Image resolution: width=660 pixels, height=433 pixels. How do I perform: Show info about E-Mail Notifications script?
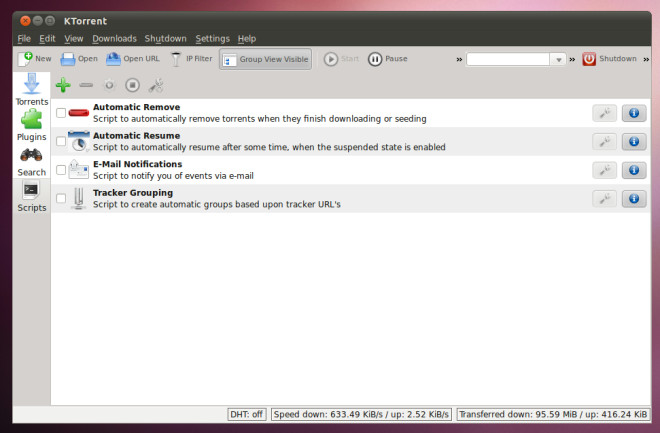634,170
